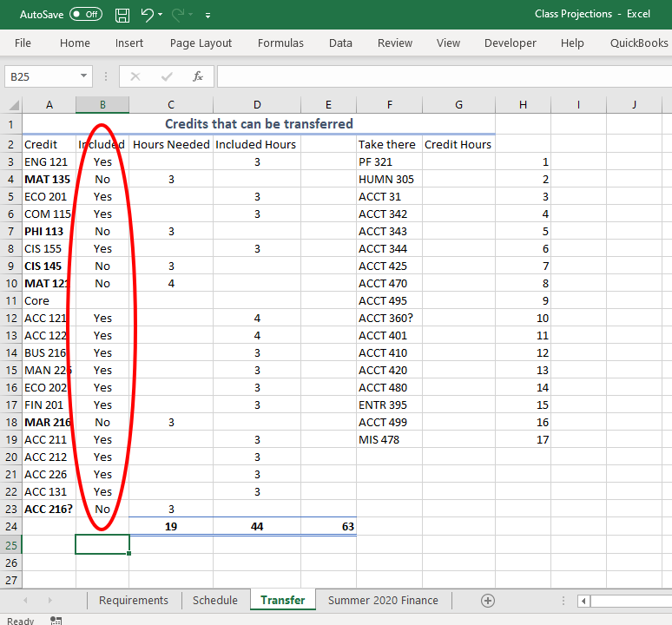Select column A header

pyautogui.click(x=49, y=105)
